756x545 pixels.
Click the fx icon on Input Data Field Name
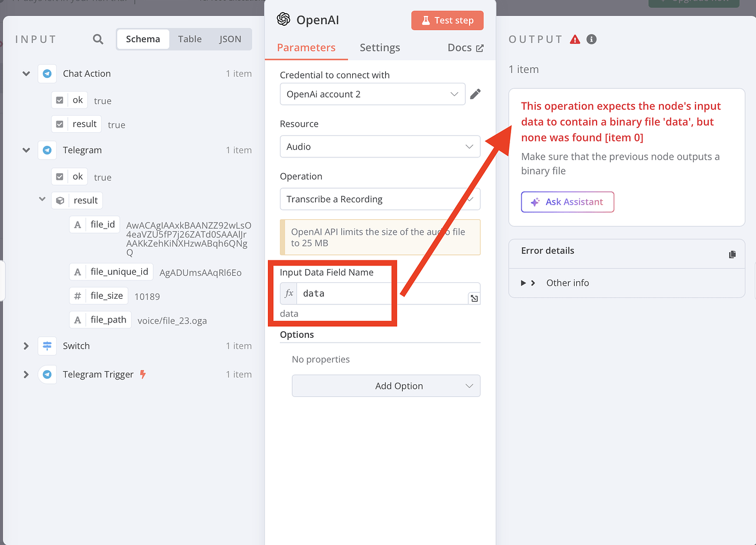[288, 293]
